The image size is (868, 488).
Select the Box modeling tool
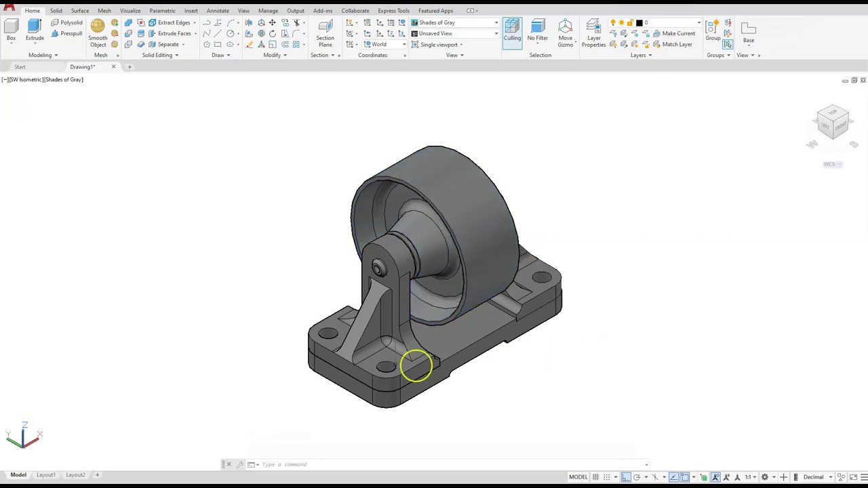pos(11,30)
